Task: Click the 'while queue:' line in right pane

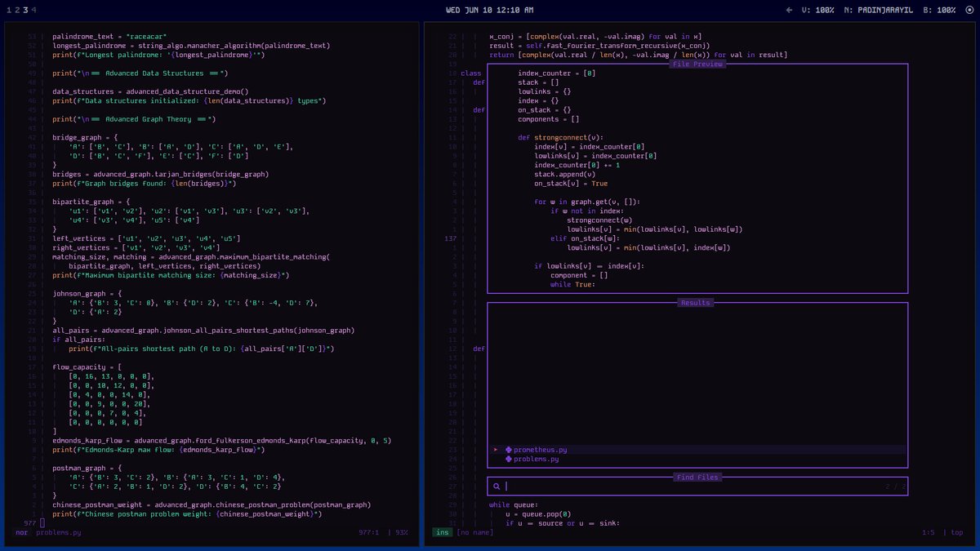Action: (514, 505)
